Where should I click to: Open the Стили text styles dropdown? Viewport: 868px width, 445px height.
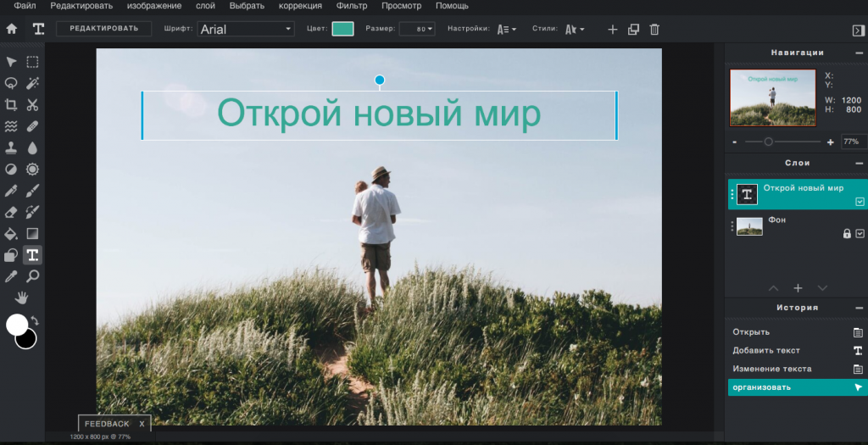tap(574, 30)
